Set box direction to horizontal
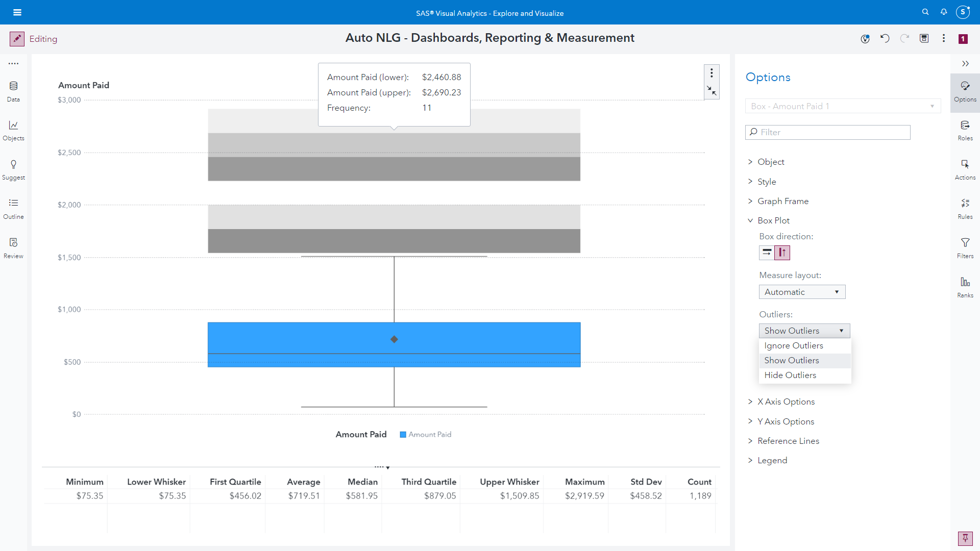 click(x=767, y=253)
